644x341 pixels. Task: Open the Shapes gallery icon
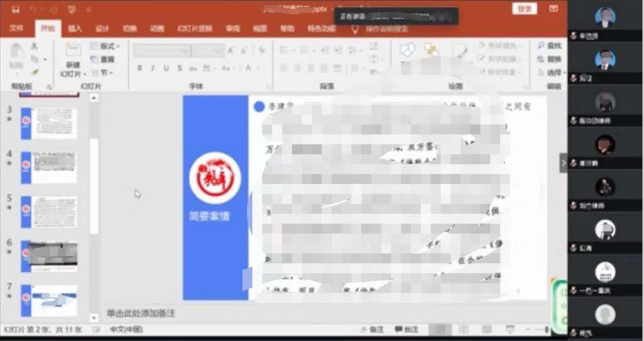pos(407,51)
